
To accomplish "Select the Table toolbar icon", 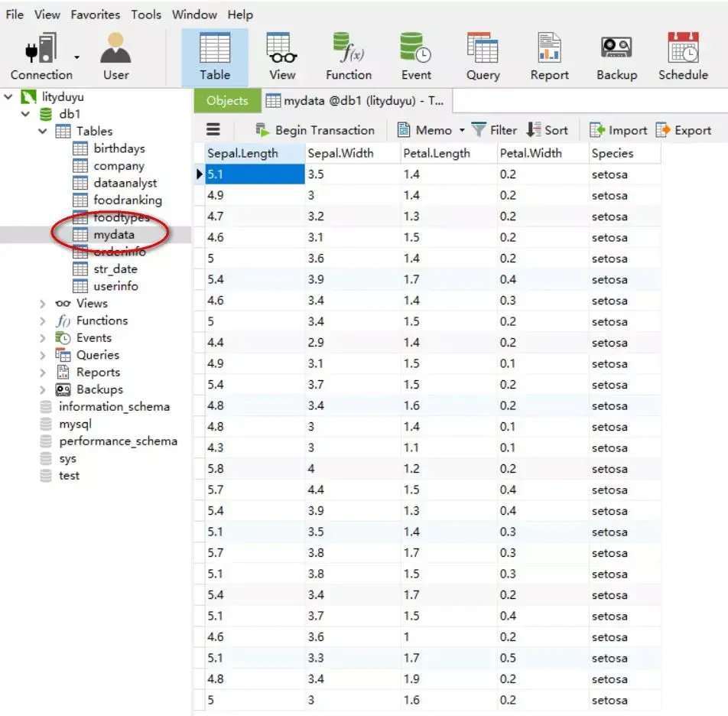I will 214,57.
